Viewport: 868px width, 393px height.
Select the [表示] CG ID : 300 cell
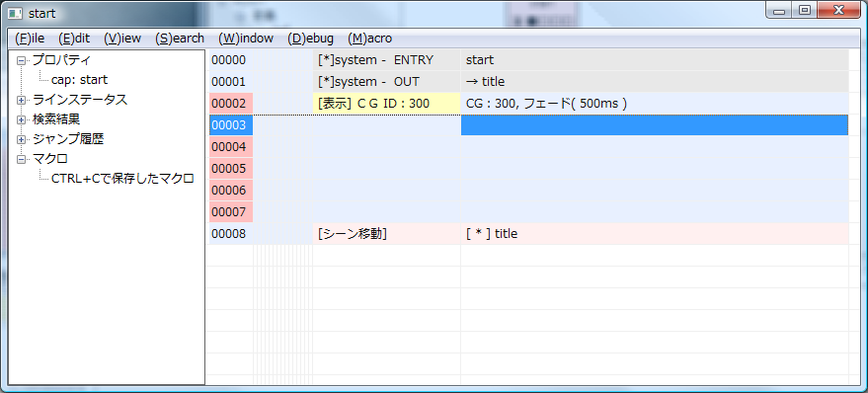pyautogui.click(x=386, y=104)
